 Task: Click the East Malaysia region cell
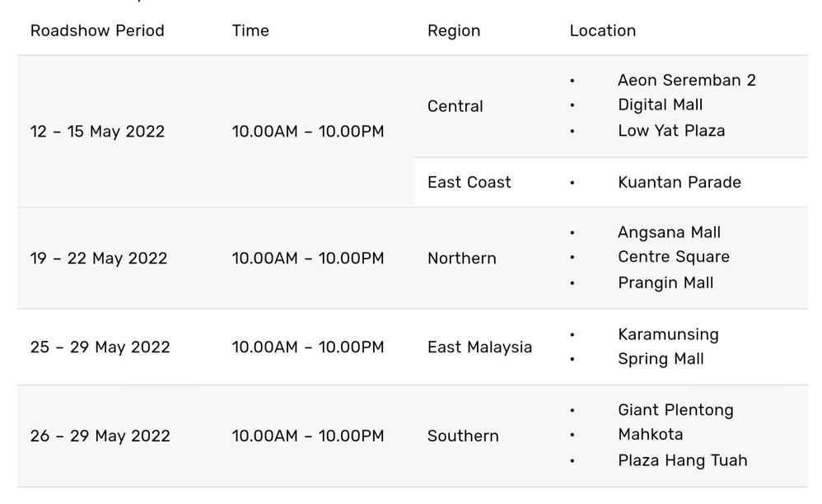coord(479,348)
